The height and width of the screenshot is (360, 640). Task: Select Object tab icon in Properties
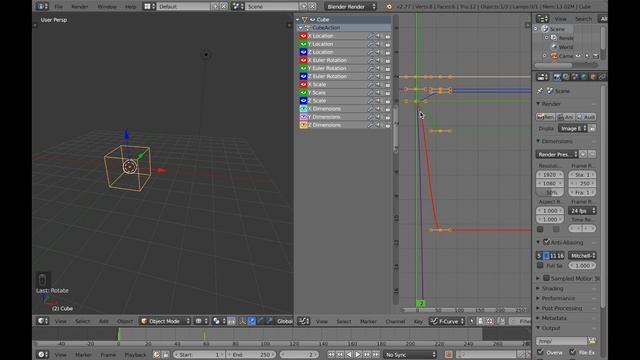(593, 77)
